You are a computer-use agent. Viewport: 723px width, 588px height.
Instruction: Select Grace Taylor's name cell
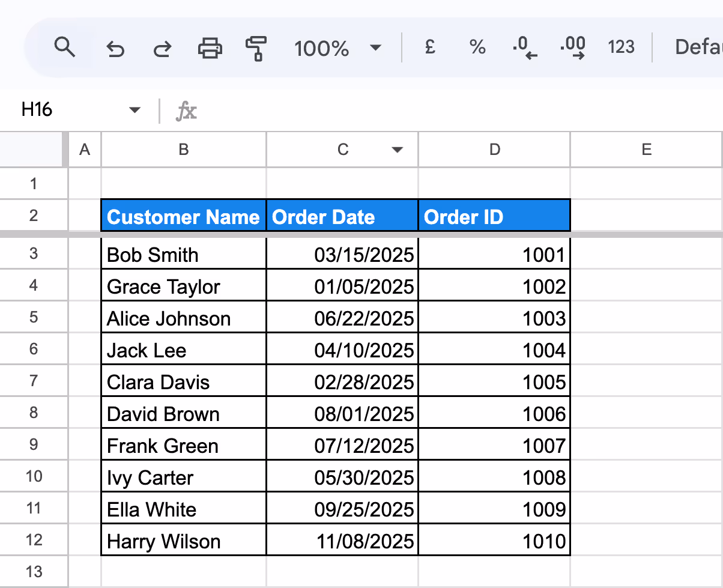(183, 286)
